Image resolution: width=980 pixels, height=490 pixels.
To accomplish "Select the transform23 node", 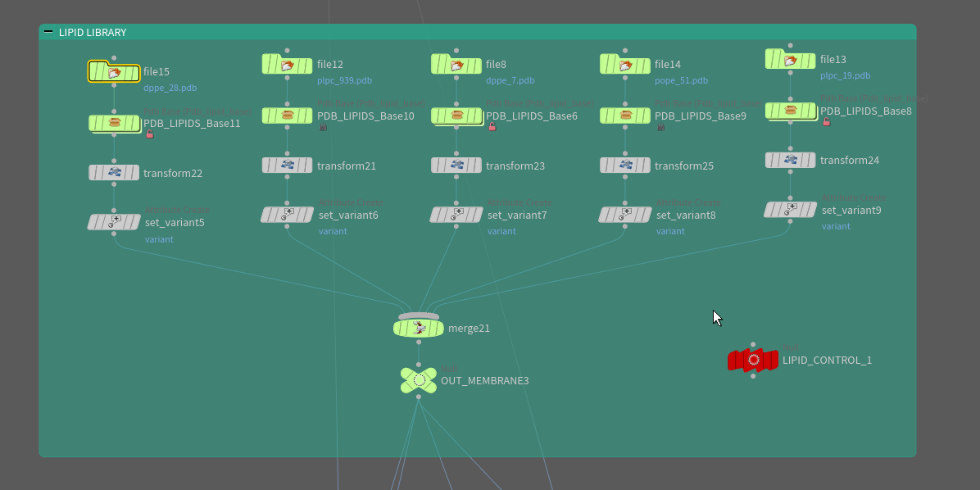I will point(456,166).
